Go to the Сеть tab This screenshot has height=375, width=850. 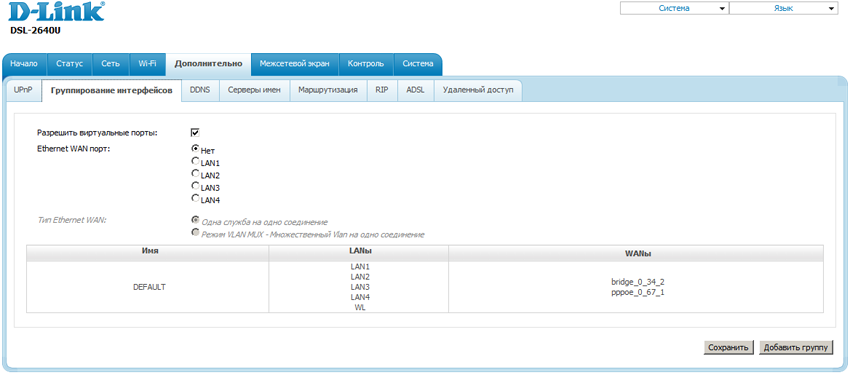coord(111,63)
